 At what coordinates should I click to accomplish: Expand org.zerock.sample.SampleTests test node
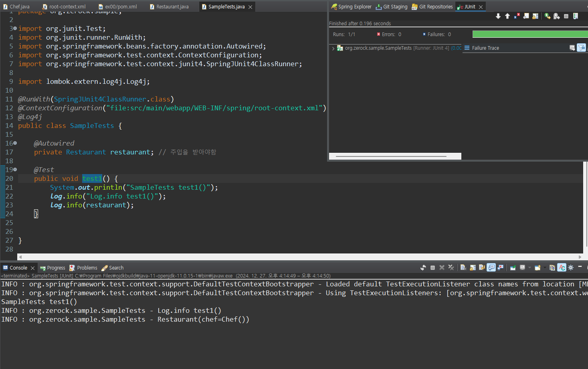coord(333,48)
